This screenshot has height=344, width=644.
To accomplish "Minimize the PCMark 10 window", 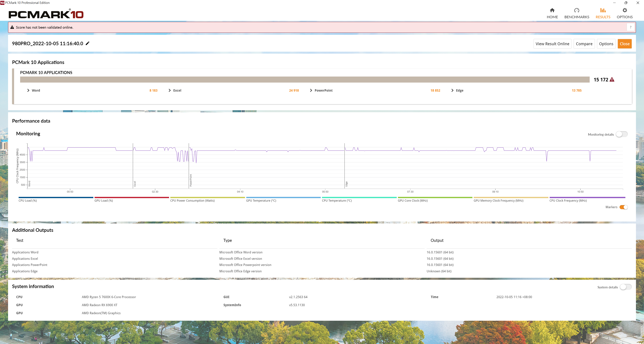I will [x=614, y=3].
